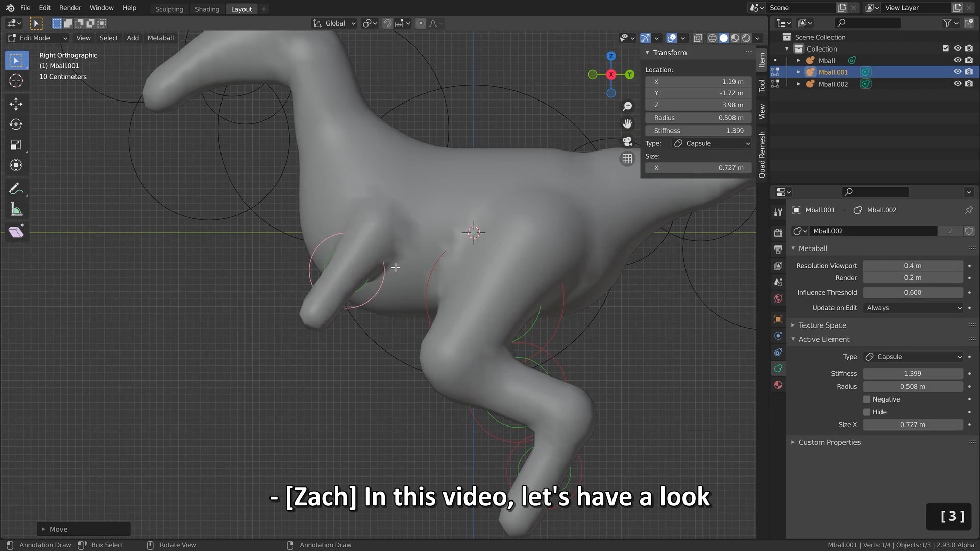The image size is (980, 551).
Task: Select the Select Box tool
Action: 16,60
